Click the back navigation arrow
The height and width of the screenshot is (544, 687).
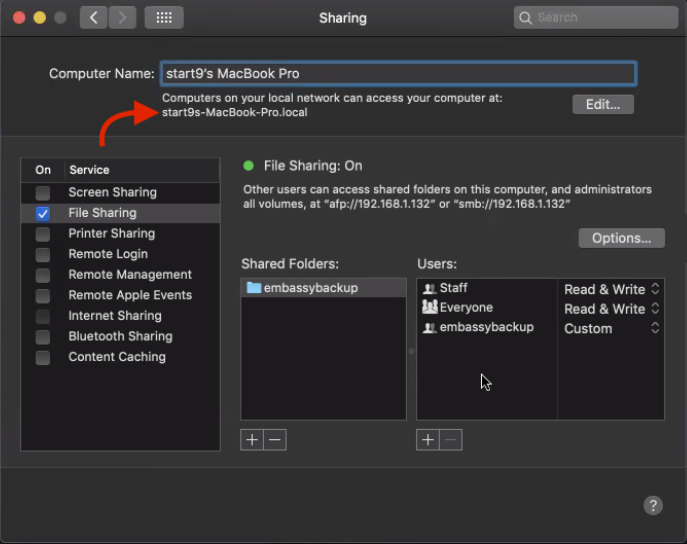click(94, 17)
